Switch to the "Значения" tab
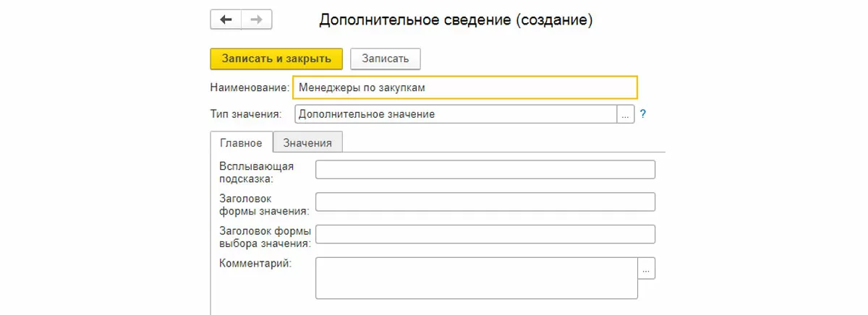 click(x=307, y=142)
